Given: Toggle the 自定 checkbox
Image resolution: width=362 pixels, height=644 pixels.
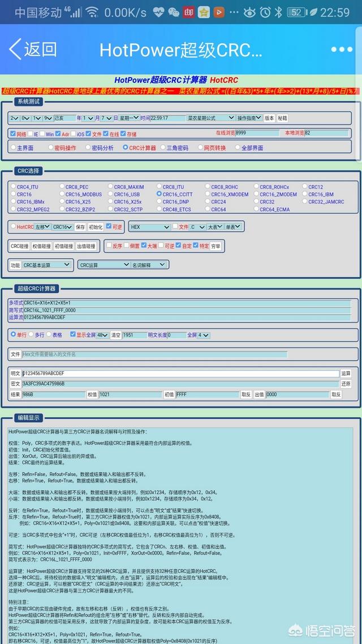Looking at the screenshot, I should pos(178,245).
